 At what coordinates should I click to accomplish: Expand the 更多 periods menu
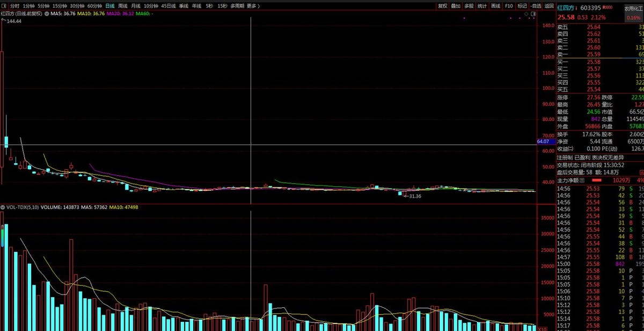tap(253, 6)
